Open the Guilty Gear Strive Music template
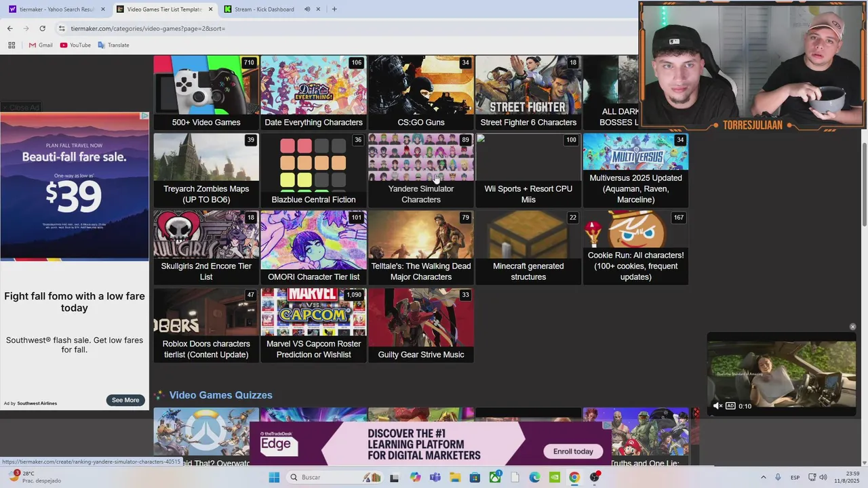The height and width of the screenshot is (488, 868). 421,325
